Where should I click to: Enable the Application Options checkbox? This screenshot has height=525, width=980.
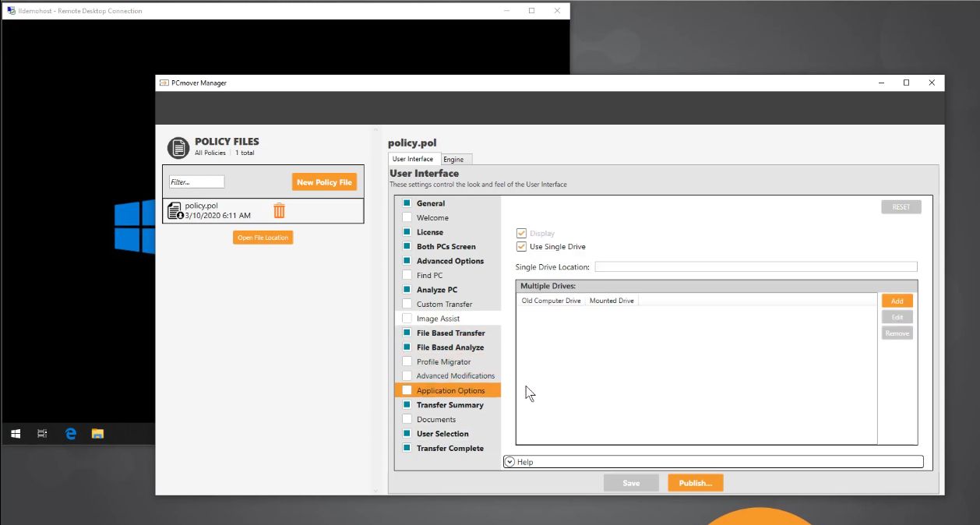(x=407, y=390)
